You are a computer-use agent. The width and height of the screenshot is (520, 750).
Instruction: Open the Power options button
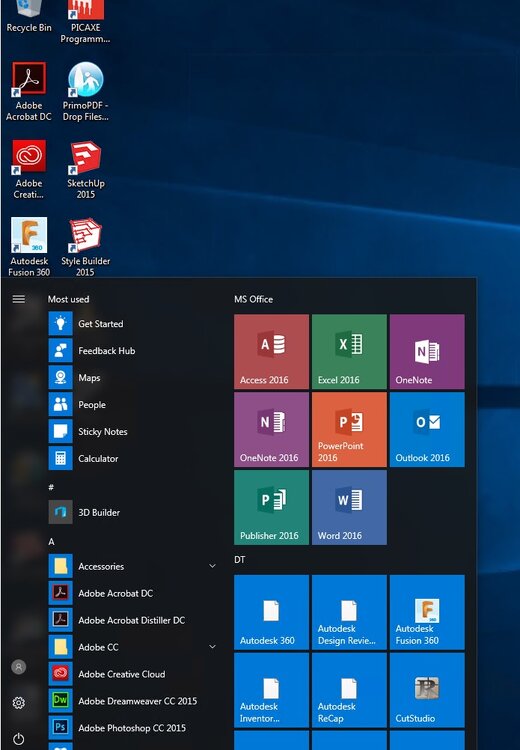pos(19,739)
